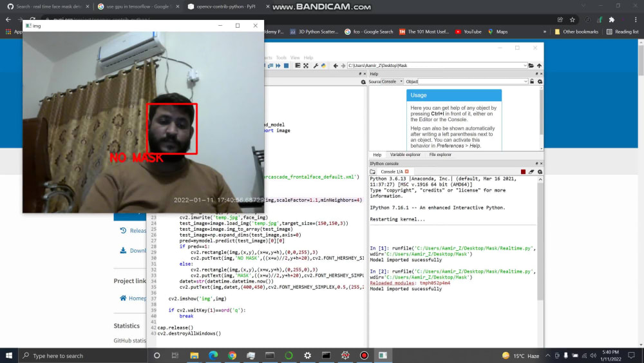Click the Homepage project link on PyPI

(133, 299)
